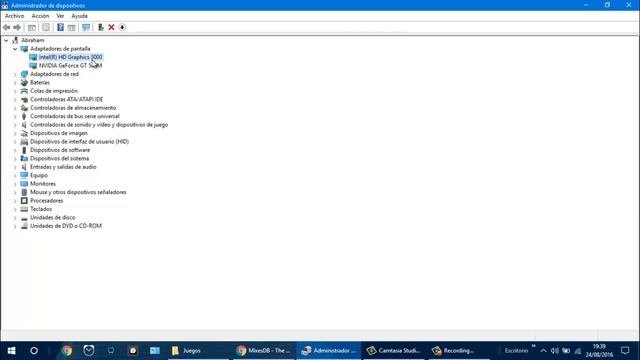This screenshot has height=360, width=640.
Task: Select Intel(R) HD Graphics 3000 device
Action: (x=71, y=57)
